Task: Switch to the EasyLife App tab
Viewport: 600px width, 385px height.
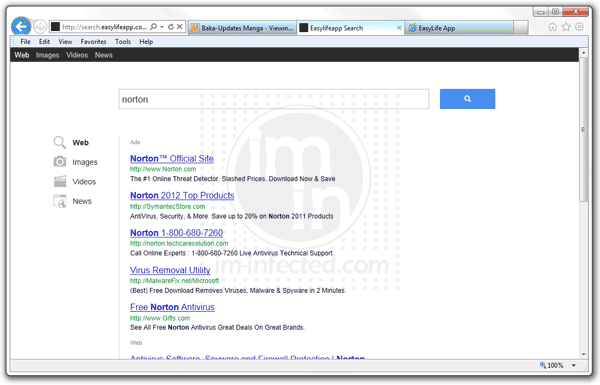Action: 459,28
